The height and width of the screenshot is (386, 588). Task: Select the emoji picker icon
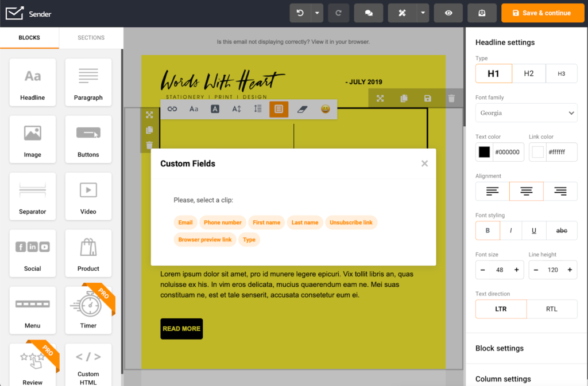coord(324,109)
